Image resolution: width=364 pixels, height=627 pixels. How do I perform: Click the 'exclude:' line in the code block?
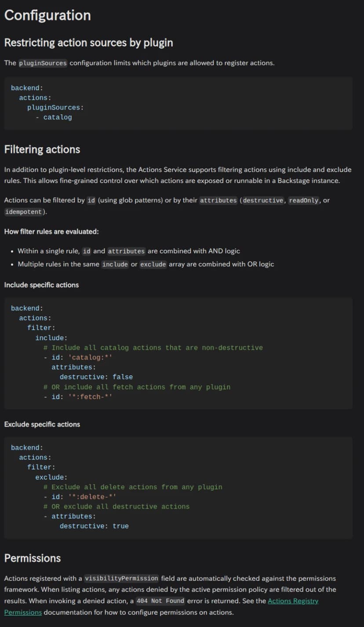[51, 477]
